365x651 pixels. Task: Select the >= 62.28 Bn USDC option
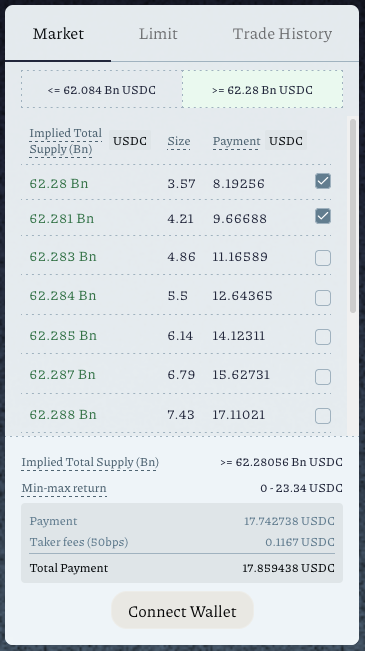[262, 89]
